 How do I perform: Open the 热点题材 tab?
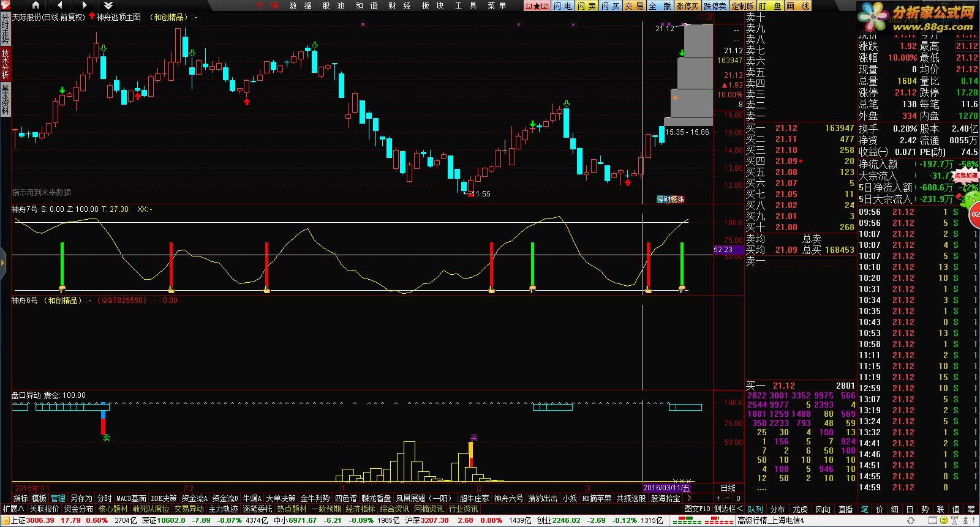coord(292,509)
